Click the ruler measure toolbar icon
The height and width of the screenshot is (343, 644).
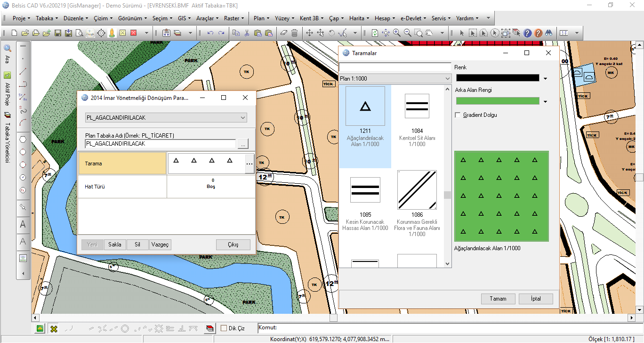tap(564, 33)
